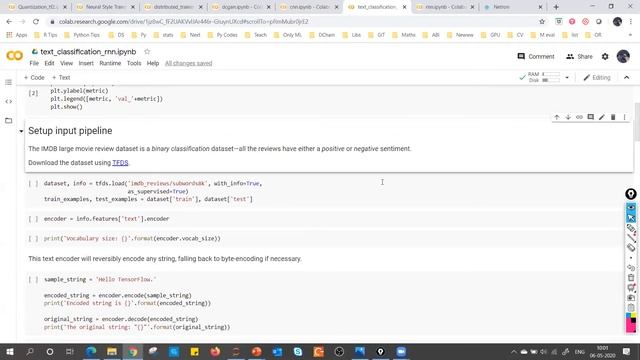The width and height of the screenshot is (640, 360).
Task: Add a new Text cell
Action: 61,78
